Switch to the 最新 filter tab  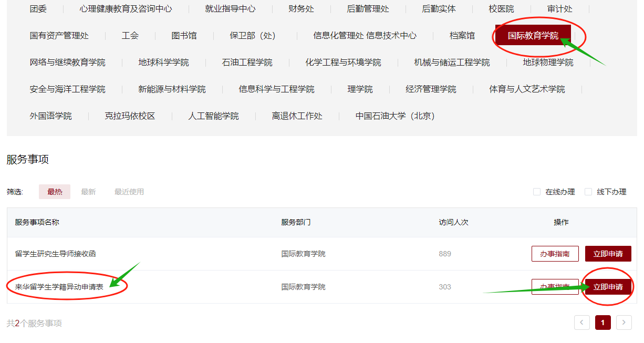tap(88, 192)
